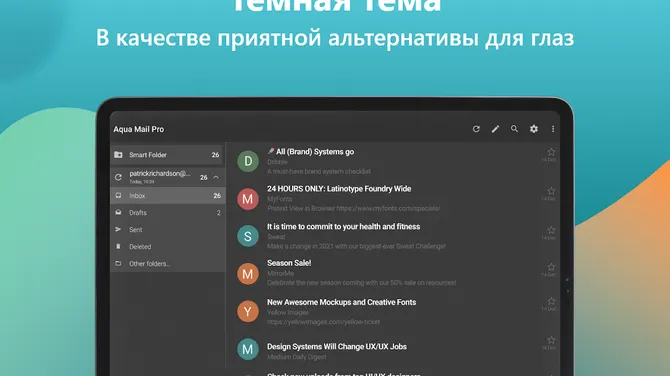Image resolution: width=670 pixels, height=376 pixels.
Task: Click the Aqua Mail Pro title
Action: coord(138,129)
